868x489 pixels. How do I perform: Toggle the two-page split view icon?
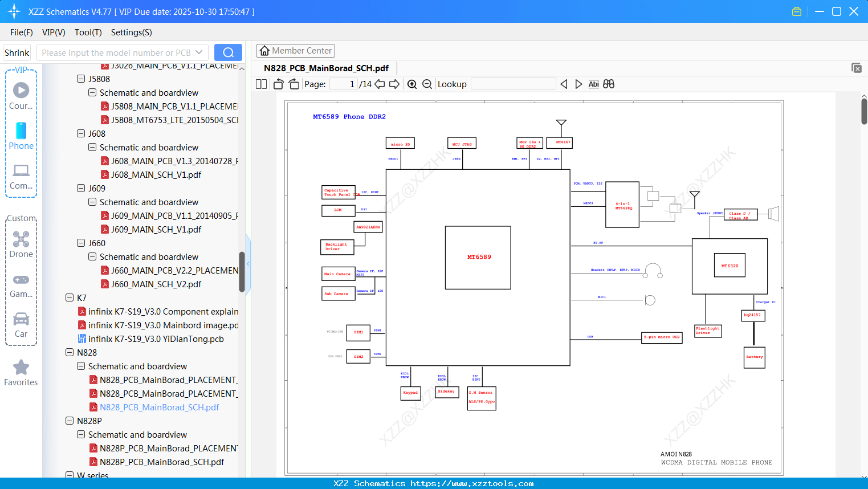click(261, 84)
